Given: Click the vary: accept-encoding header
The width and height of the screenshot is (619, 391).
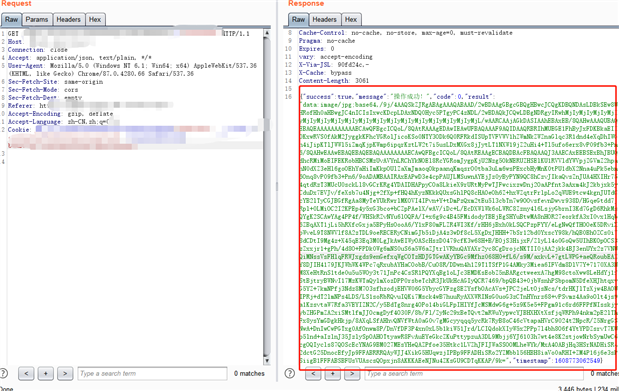Looking at the screenshot, I should 336,56.
